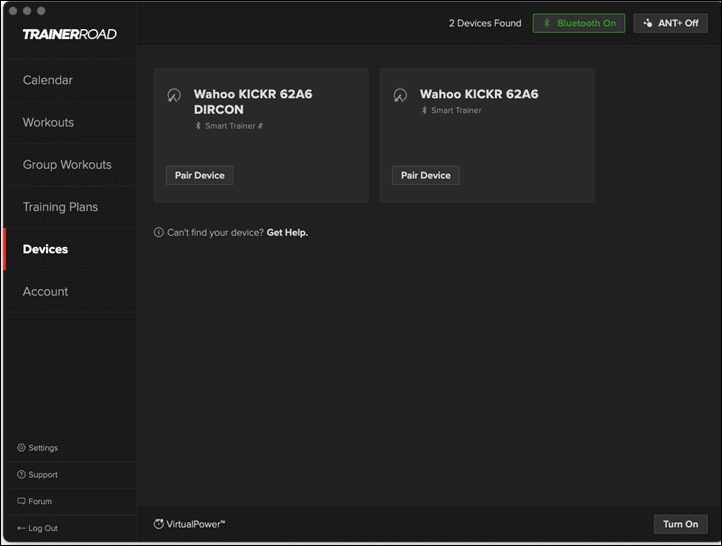Click the '2 Devices Found' text
The image size is (722, 546).
point(485,23)
